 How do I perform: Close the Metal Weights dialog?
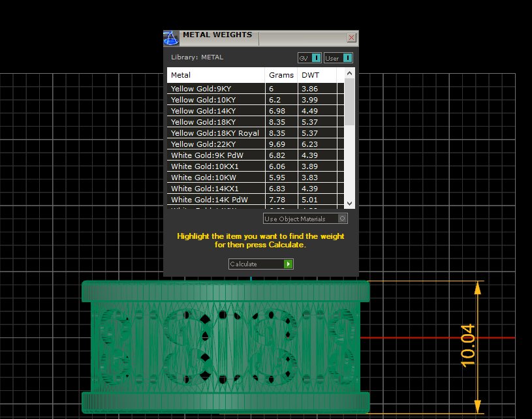tap(351, 37)
